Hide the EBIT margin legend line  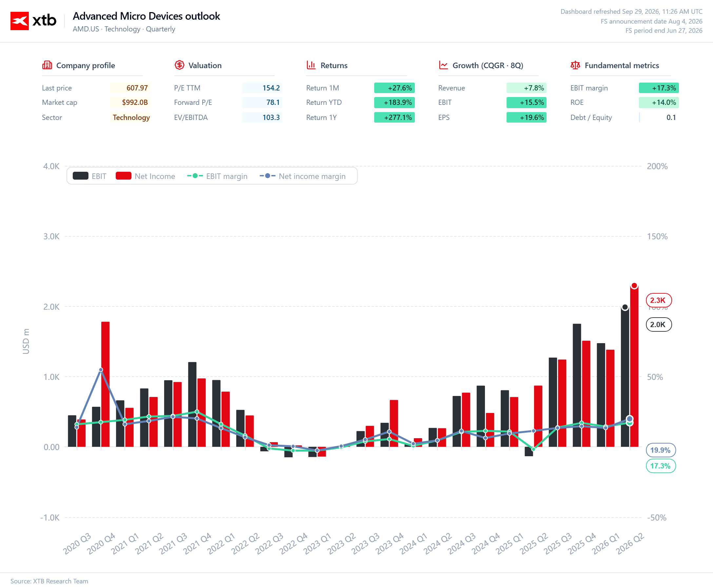(x=217, y=176)
